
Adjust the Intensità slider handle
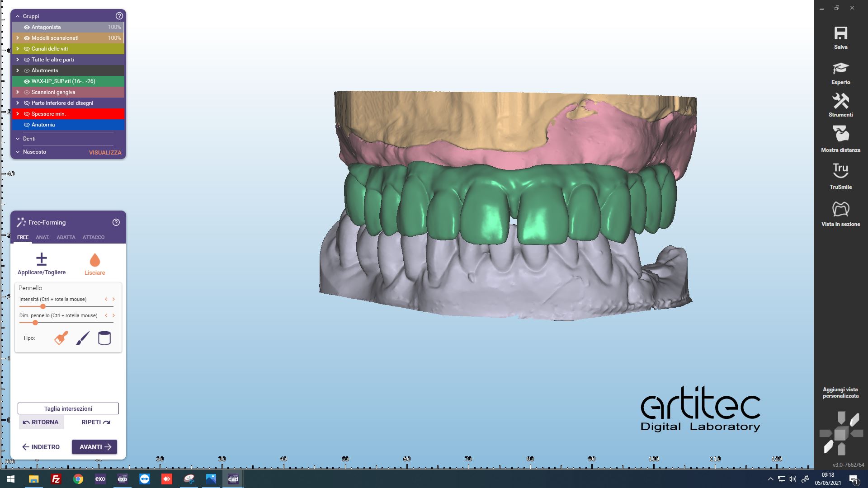coord(43,306)
